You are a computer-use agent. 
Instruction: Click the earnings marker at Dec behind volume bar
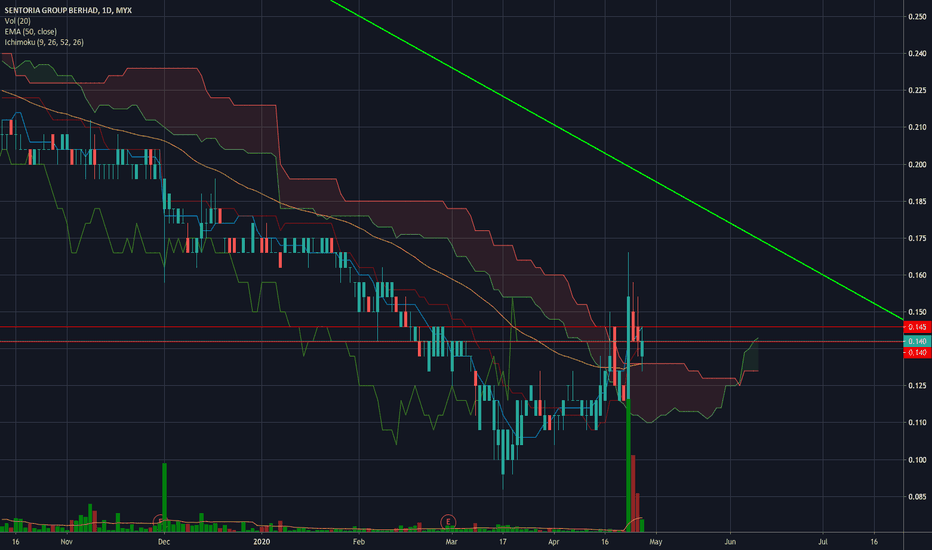click(x=159, y=522)
